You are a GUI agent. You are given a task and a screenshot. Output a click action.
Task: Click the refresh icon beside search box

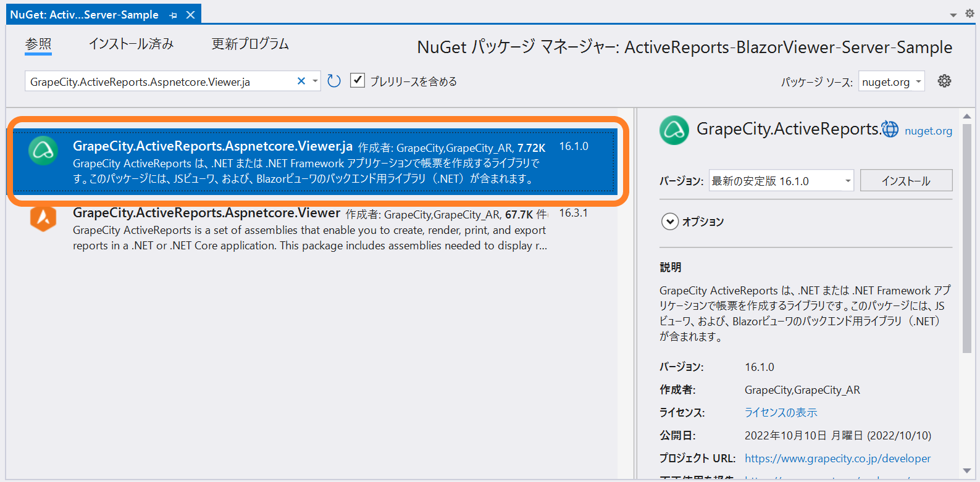tap(334, 81)
